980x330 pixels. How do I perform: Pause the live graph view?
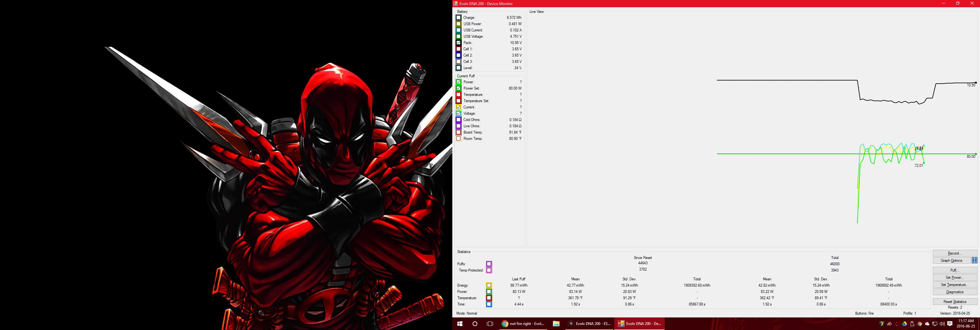pos(974,260)
